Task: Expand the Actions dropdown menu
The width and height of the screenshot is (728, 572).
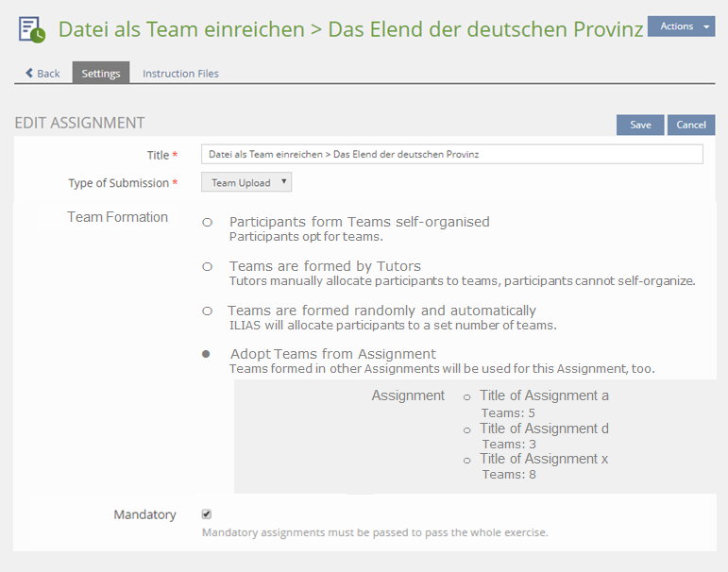Action: tap(681, 26)
